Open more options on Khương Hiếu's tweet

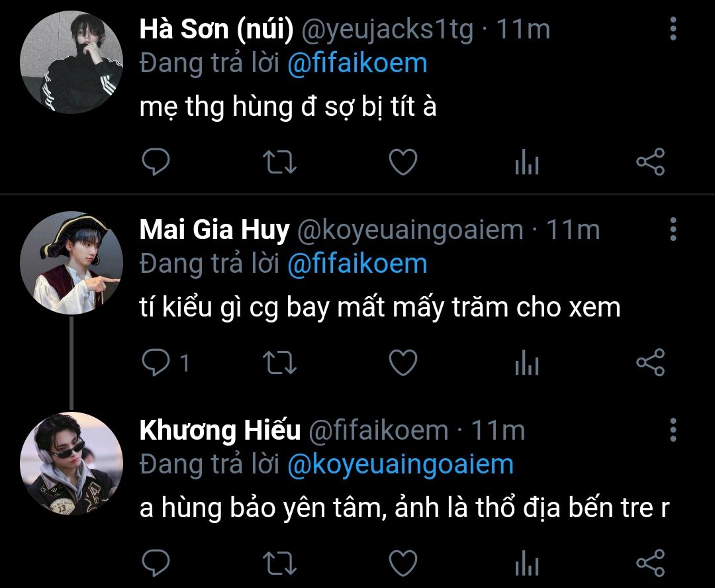click(673, 430)
